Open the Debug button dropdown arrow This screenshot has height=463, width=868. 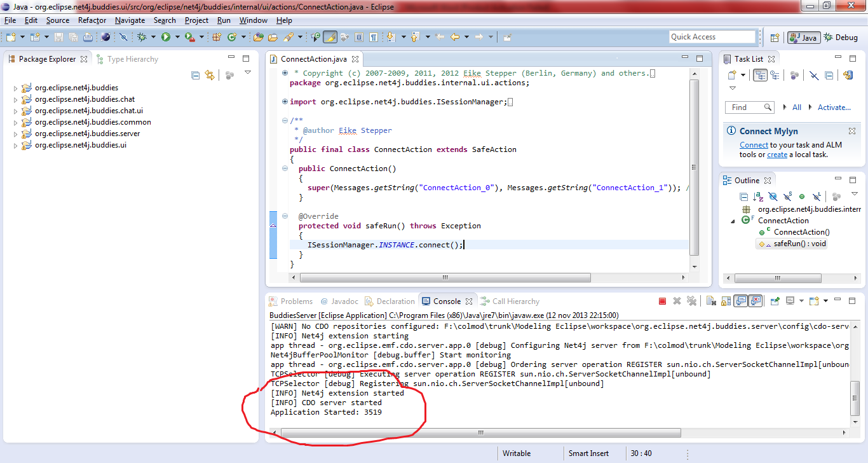154,37
